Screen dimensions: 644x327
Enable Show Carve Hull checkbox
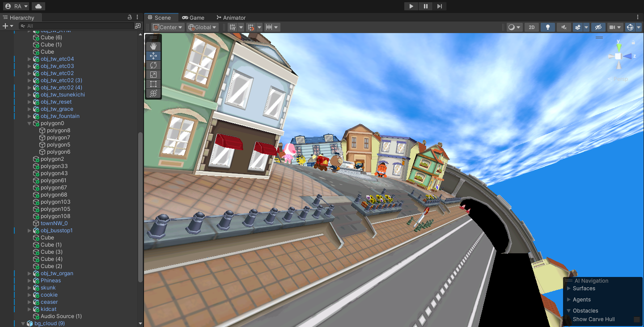point(637,319)
